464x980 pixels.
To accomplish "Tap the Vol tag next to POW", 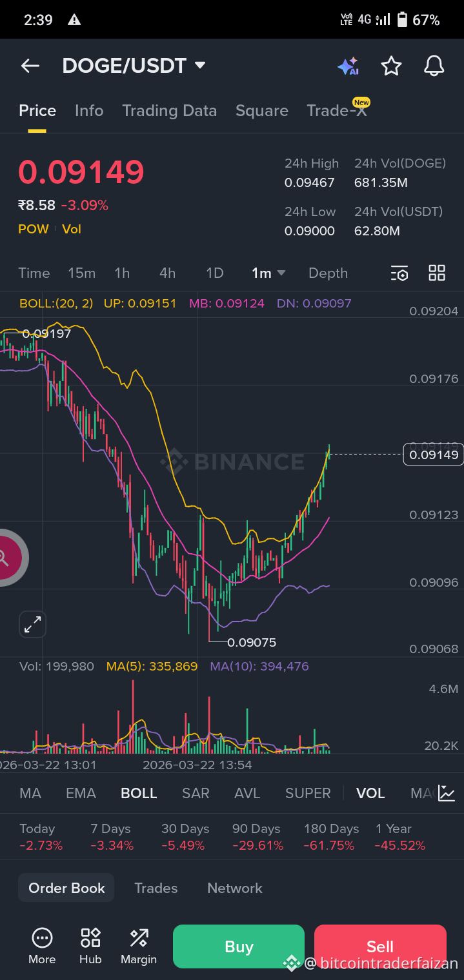I will coord(72,229).
